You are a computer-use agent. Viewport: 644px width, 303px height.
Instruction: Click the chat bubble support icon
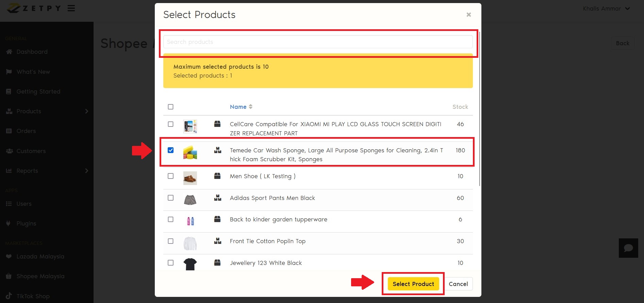point(628,248)
